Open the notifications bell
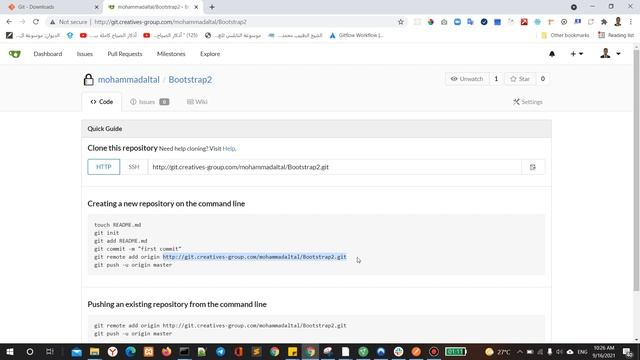The image size is (640, 360). point(552,54)
